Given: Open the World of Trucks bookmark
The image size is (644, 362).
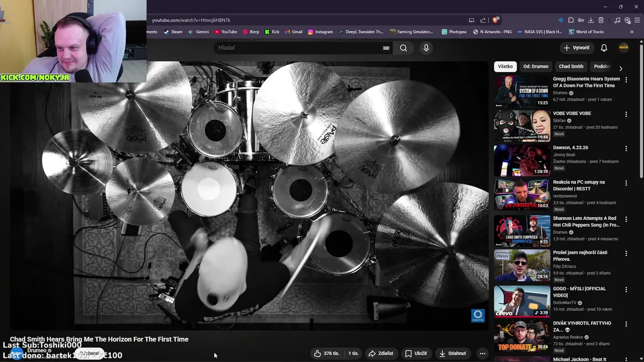Looking at the screenshot, I should [586, 32].
